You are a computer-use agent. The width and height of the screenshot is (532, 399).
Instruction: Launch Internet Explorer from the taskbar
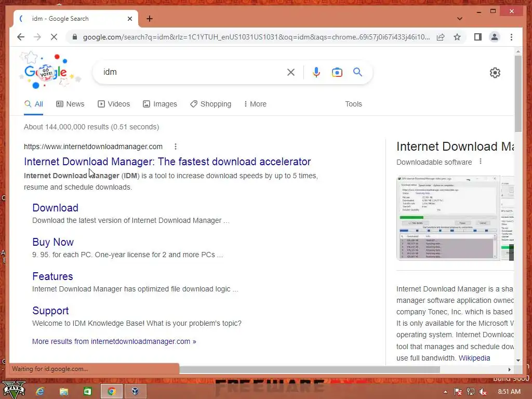pos(40,391)
